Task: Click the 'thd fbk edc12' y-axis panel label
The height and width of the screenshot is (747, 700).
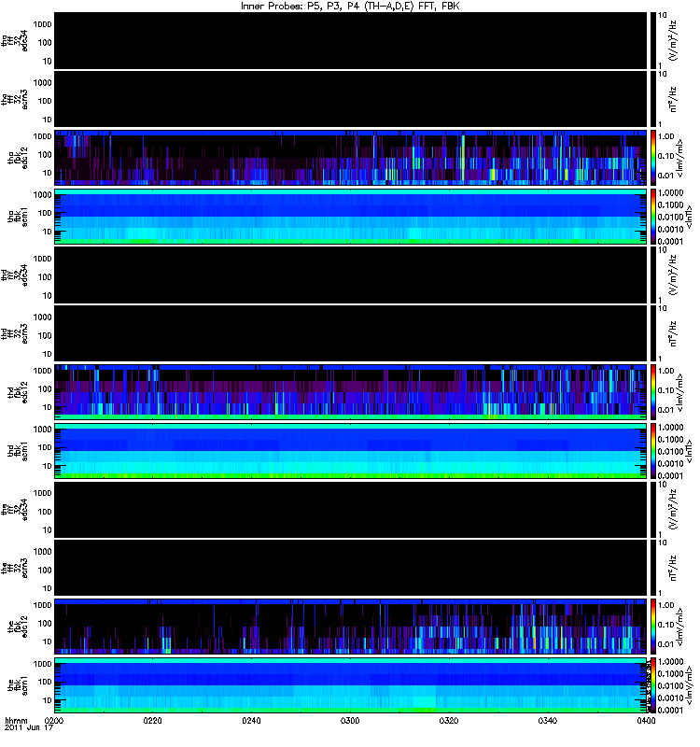Action: point(18,392)
